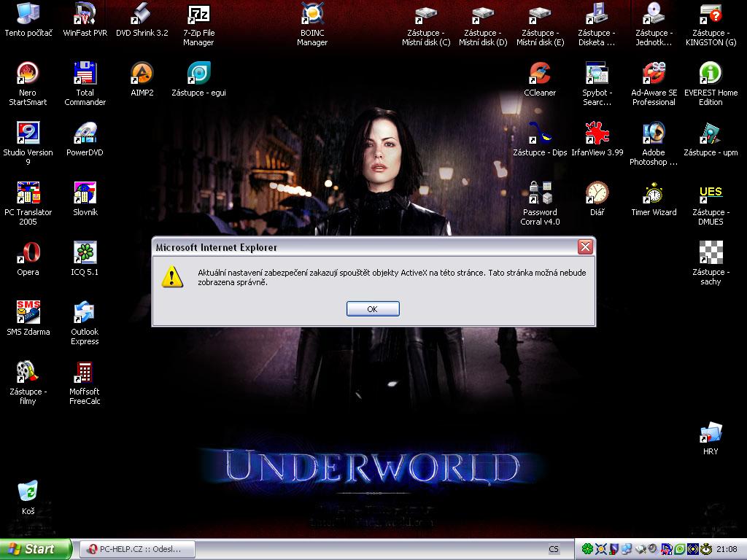Viewport: 747px width, 560px height.
Task: Confirm the ActiveX warning with OK
Action: coord(373,309)
